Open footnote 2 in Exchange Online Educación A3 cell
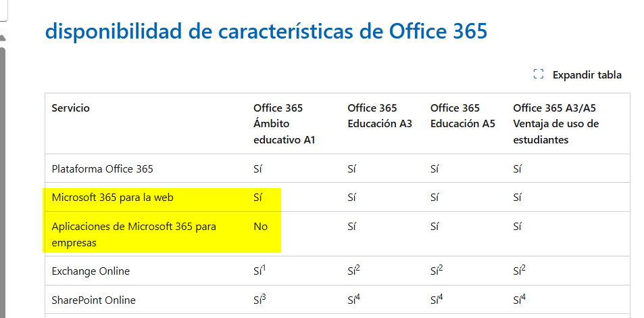The height and width of the screenshot is (318, 644). pyautogui.click(x=357, y=268)
